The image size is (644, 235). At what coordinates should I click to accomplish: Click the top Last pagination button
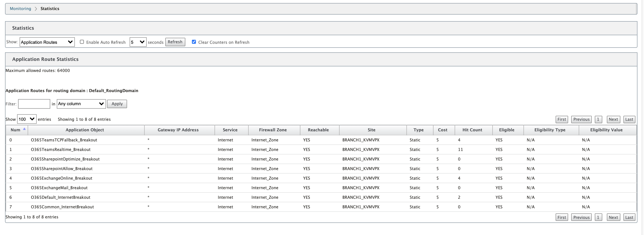pos(629,120)
